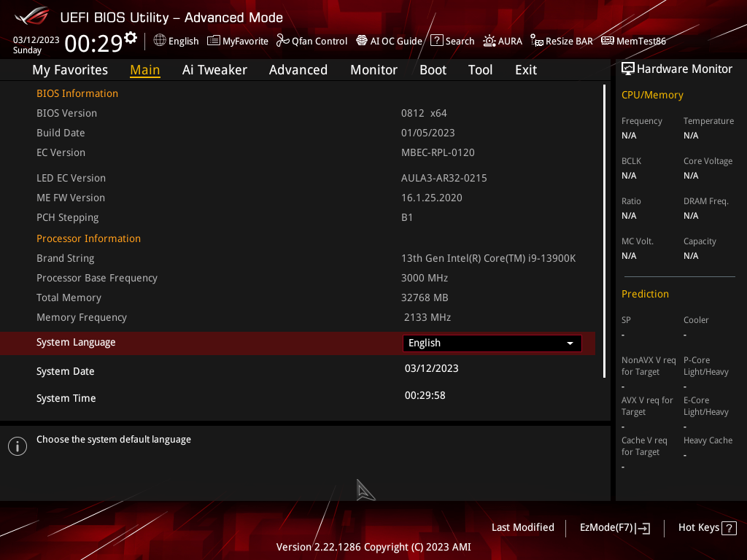Screen dimensions: 747x560
Task: Click the DRAM Freq. label in Hardware Monitor
Action: coord(706,201)
